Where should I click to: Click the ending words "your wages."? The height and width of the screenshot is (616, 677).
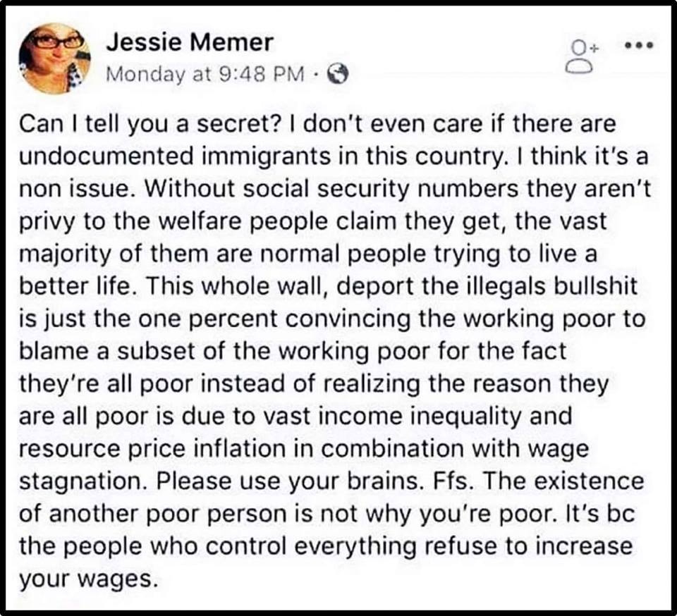coord(87,579)
